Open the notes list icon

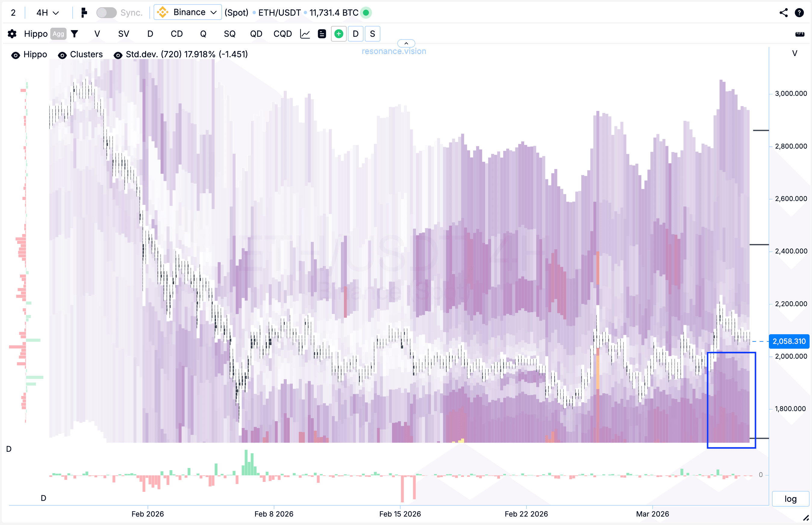(322, 34)
